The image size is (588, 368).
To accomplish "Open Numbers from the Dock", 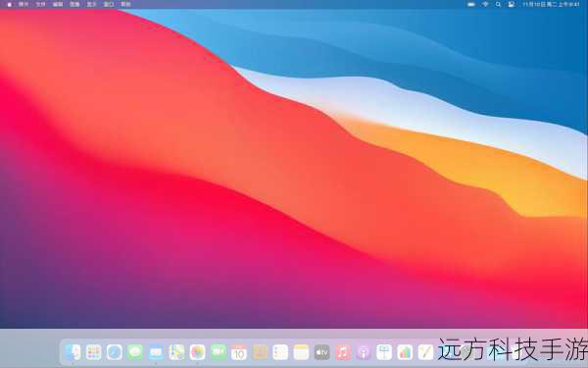I will pos(405,352).
